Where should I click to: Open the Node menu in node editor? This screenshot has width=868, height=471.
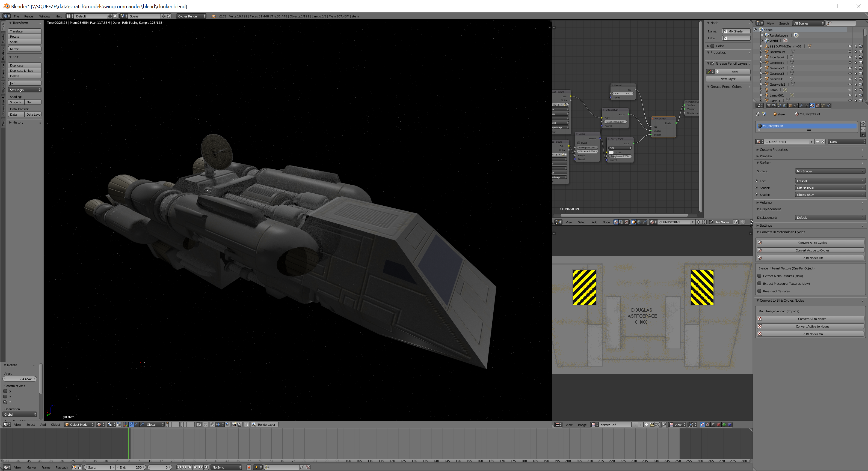click(x=606, y=222)
